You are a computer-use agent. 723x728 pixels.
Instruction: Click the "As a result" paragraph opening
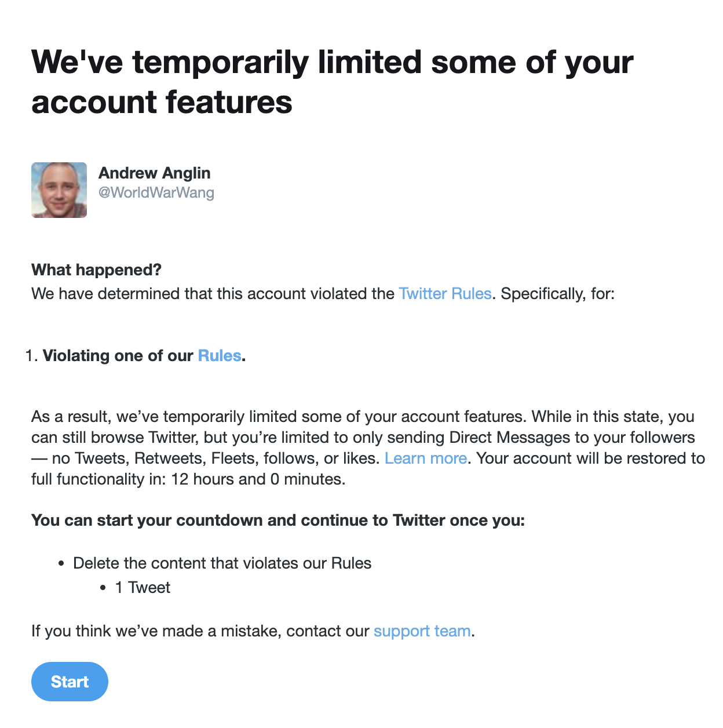pyautogui.click(x=72, y=417)
